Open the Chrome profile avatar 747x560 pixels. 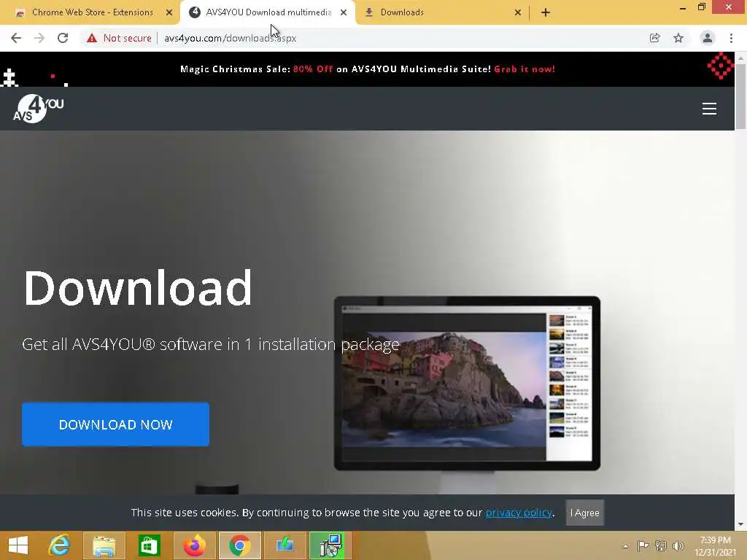[708, 38]
